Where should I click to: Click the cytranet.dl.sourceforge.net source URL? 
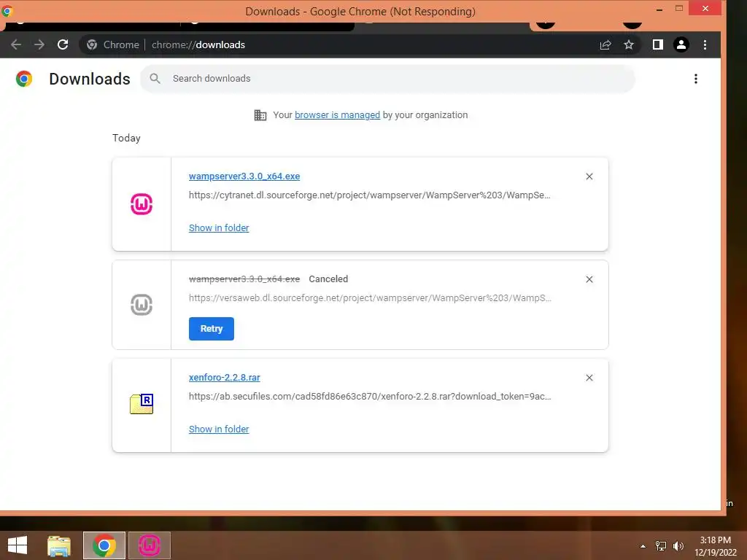370,195
